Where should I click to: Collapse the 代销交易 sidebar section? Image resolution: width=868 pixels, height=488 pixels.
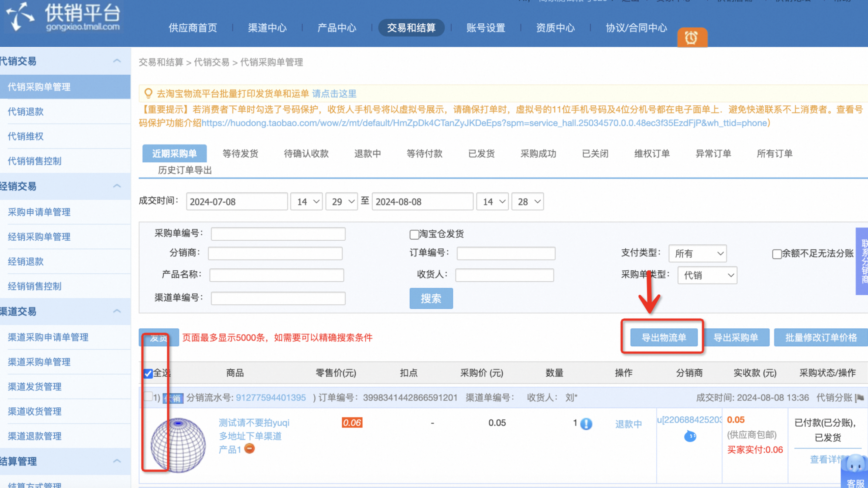[117, 61]
